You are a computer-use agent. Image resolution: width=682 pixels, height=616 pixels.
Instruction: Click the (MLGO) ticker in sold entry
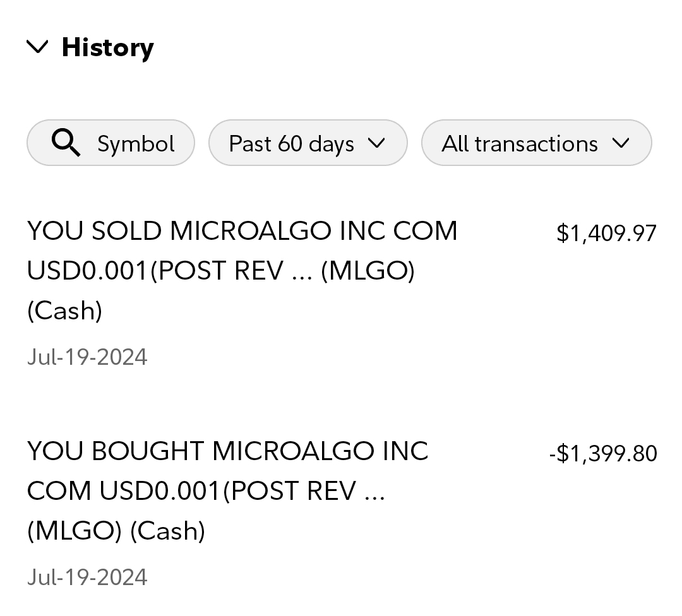click(368, 271)
